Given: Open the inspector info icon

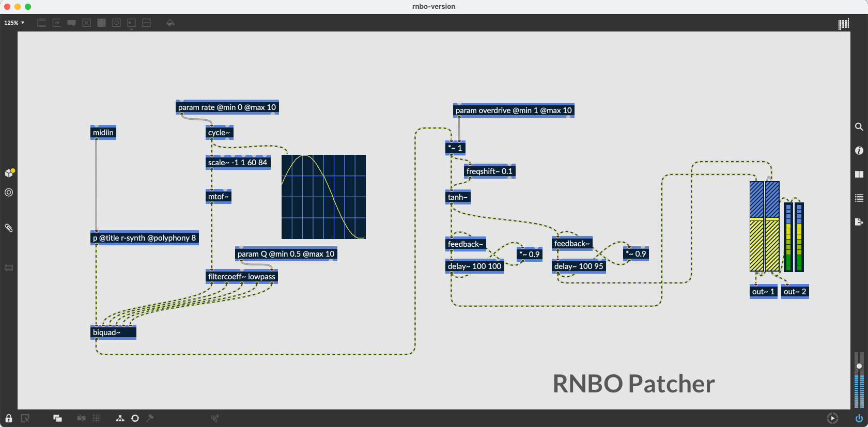Looking at the screenshot, I should 859,150.
